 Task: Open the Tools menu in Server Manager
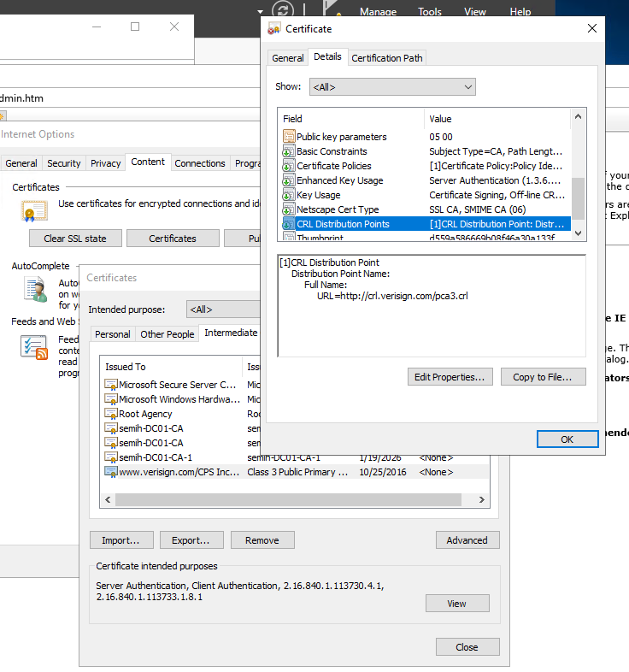429,12
